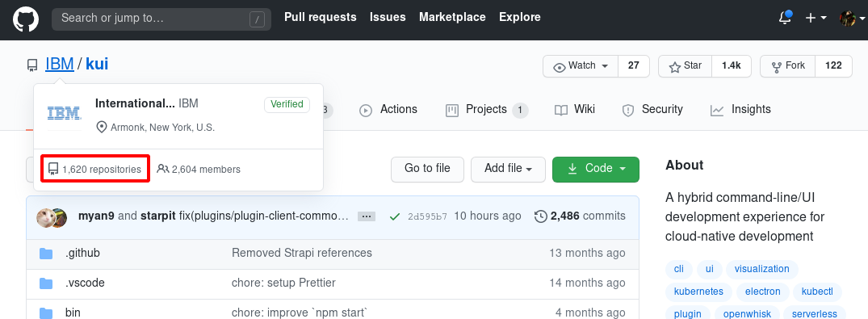Go to Marketplace
The width and height of the screenshot is (868, 319).
(452, 17)
